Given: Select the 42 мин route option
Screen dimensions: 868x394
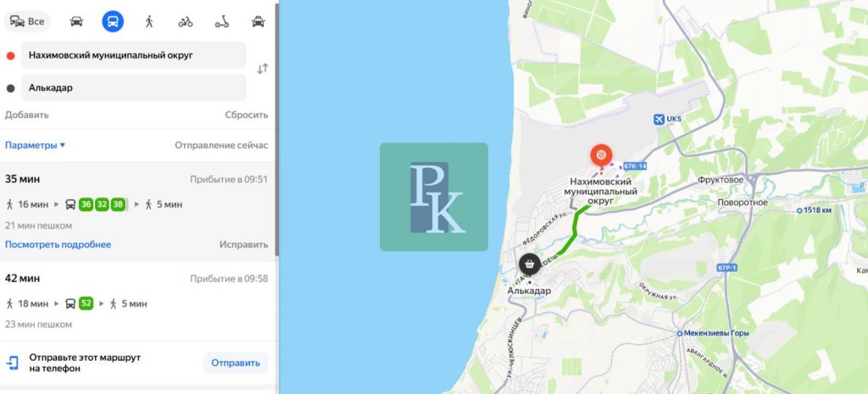Looking at the screenshot, I should (x=136, y=301).
